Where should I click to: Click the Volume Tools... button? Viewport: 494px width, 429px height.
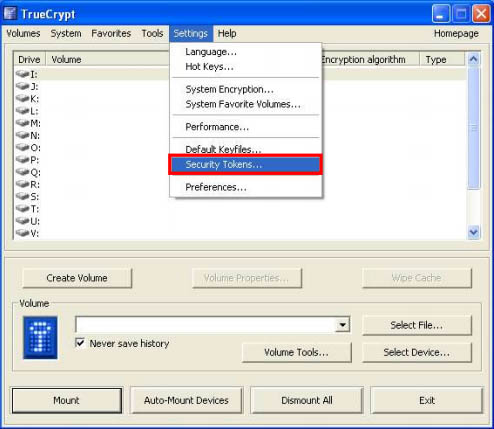(296, 352)
